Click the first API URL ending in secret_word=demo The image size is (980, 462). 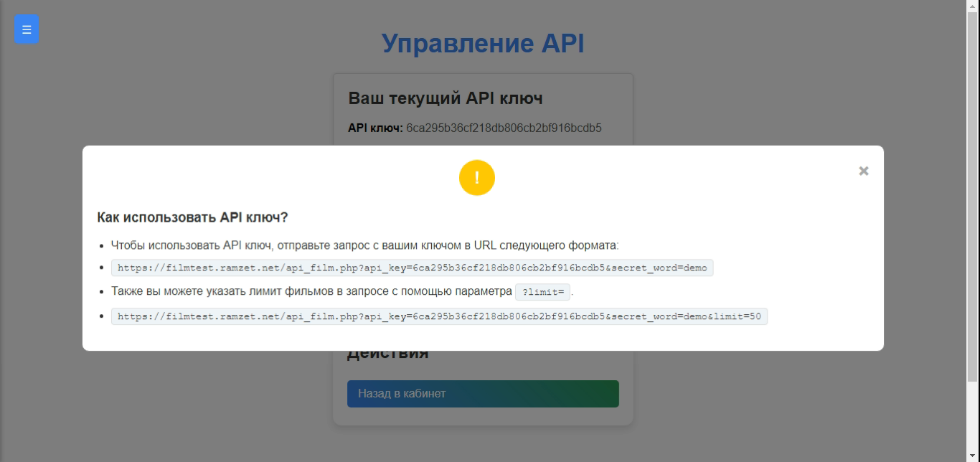click(412, 268)
